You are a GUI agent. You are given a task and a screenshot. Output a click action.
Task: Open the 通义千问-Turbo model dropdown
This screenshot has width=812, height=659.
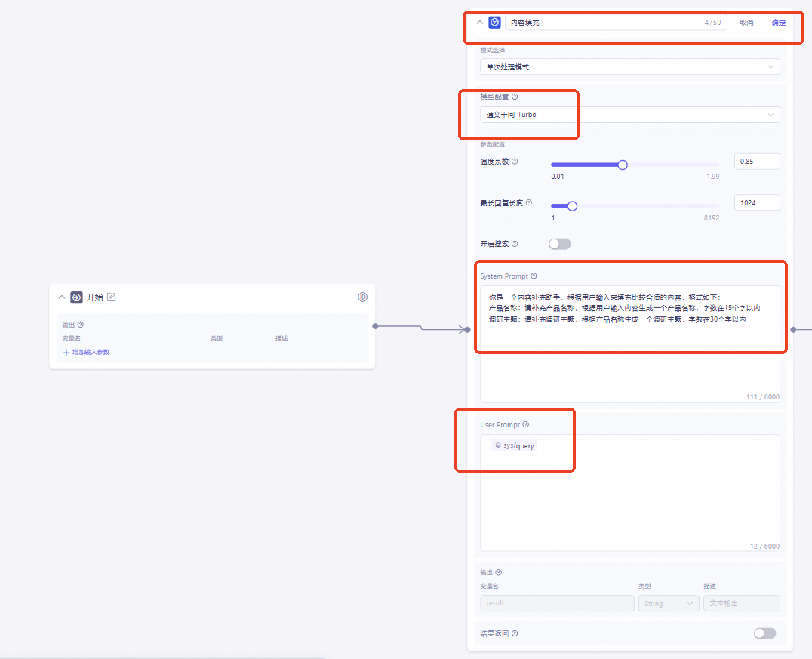point(629,115)
